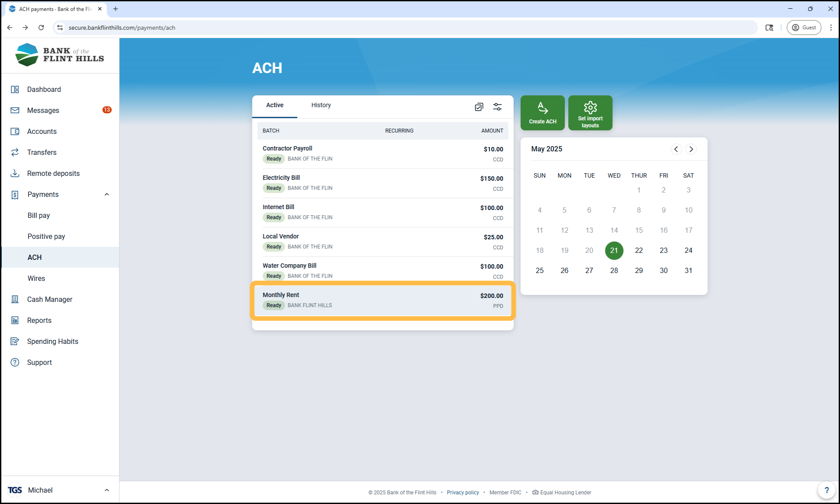Open the Contractor Payroll batch

click(x=382, y=154)
